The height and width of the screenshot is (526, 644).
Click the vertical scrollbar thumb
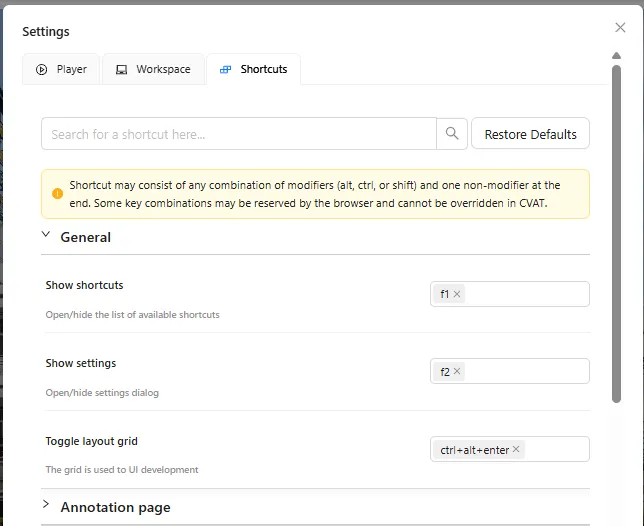coord(616,234)
